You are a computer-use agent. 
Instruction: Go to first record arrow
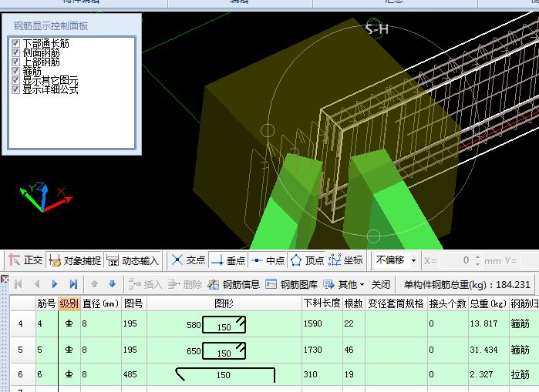pos(19,284)
